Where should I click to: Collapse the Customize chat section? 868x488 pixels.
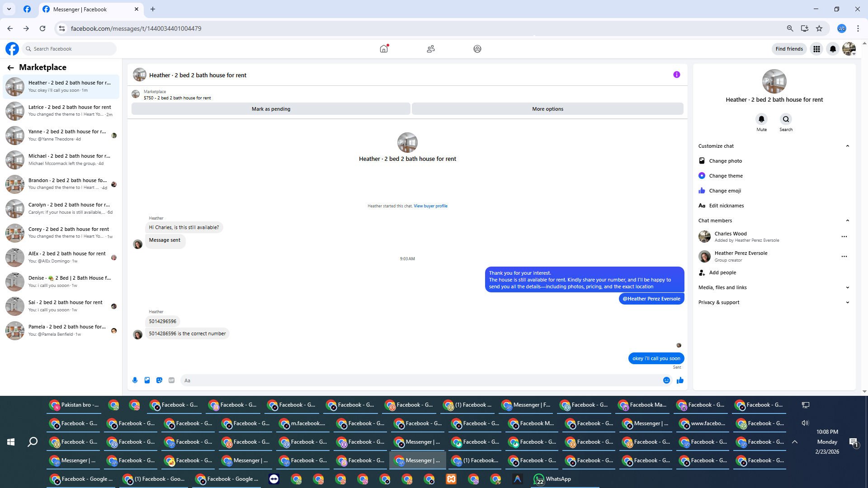point(847,146)
